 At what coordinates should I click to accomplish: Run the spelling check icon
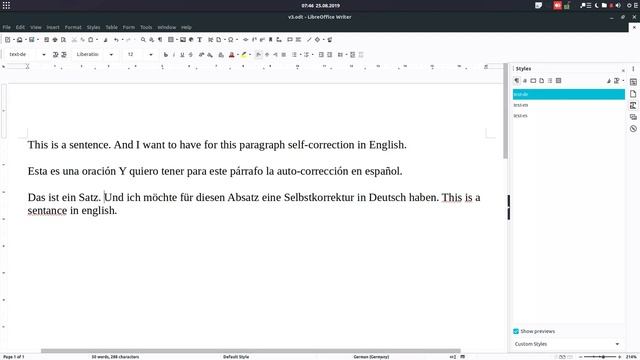point(151,40)
